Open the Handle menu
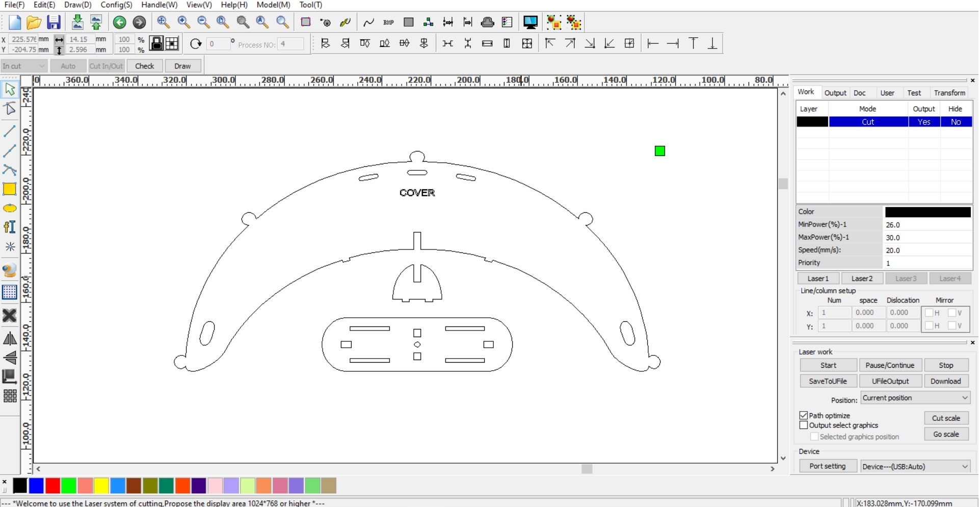 pos(159,5)
